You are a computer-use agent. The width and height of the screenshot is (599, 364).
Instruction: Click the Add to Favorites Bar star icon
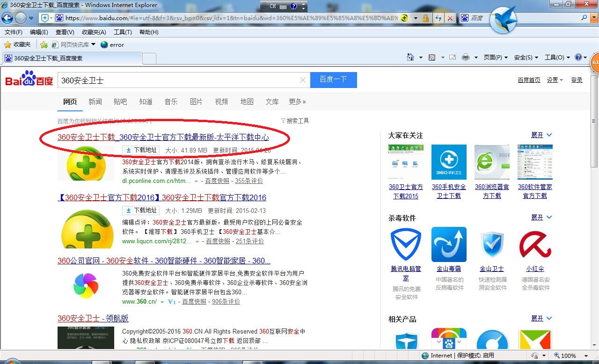44,44
